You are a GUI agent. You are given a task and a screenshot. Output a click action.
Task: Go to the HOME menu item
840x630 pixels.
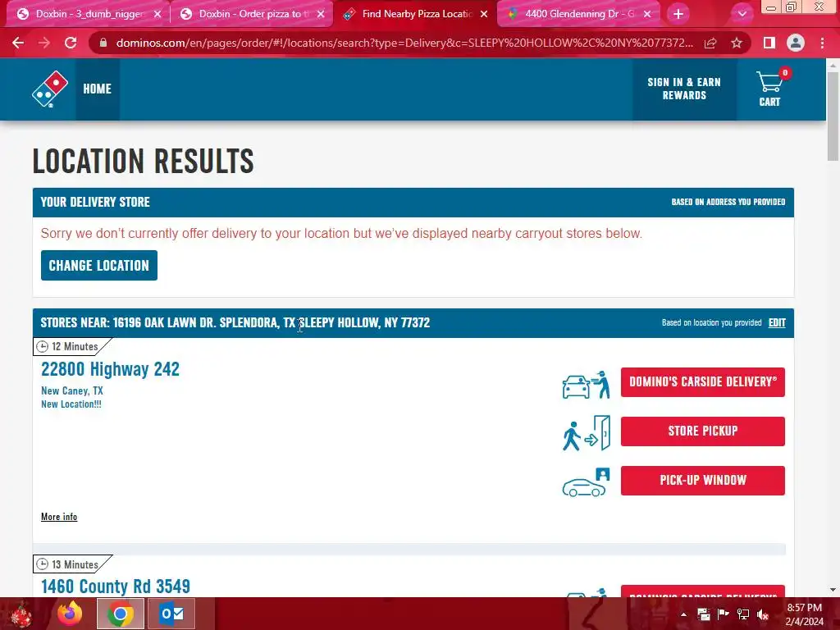tap(97, 89)
